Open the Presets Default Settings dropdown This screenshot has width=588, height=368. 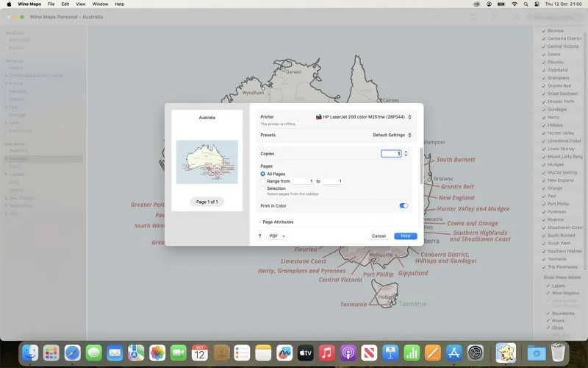(392, 135)
